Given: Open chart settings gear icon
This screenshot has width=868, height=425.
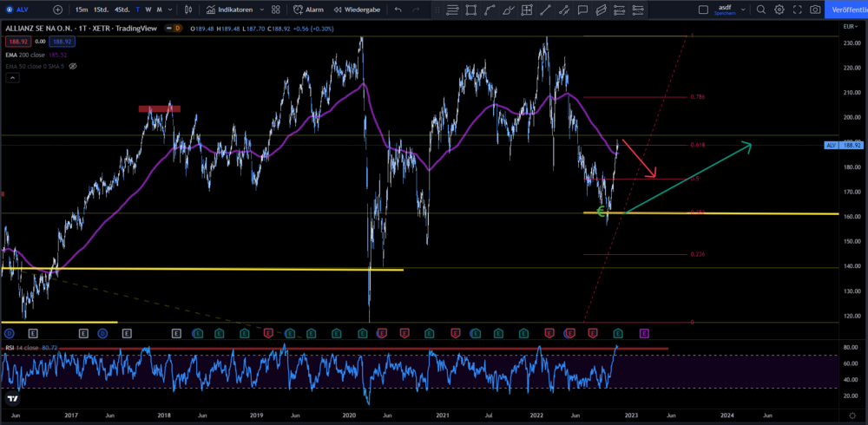Looking at the screenshot, I should click(x=779, y=10).
